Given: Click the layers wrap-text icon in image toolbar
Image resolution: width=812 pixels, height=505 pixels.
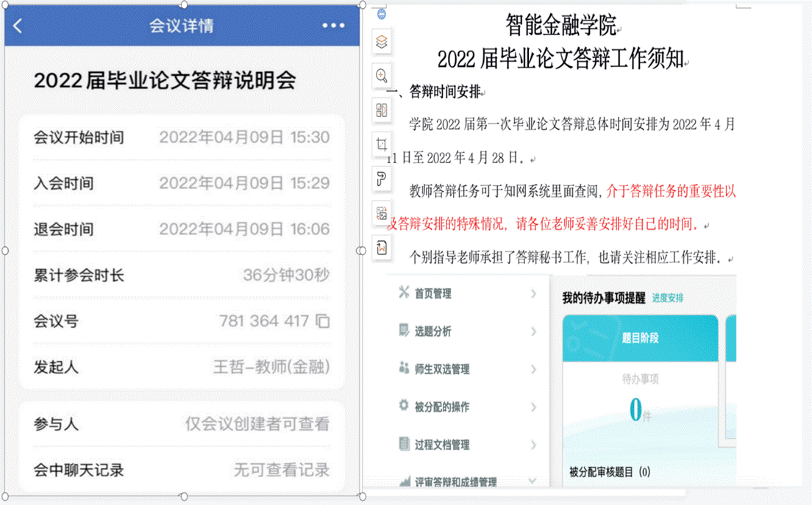Looking at the screenshot, I should coord(381,41).
